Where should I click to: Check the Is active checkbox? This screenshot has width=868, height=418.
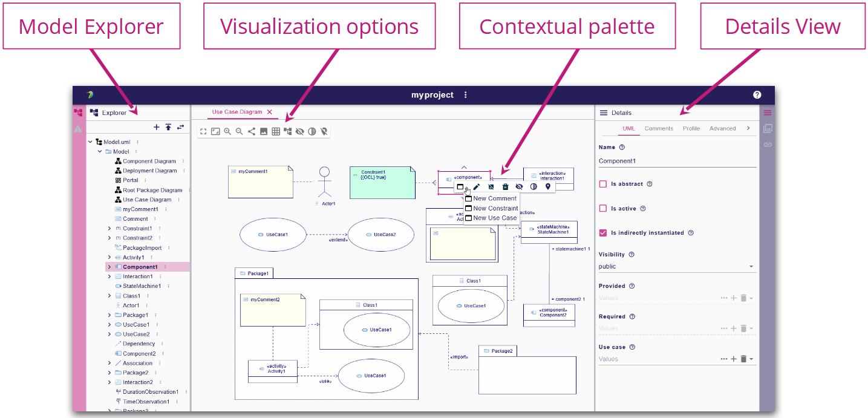tap(602, 208)
